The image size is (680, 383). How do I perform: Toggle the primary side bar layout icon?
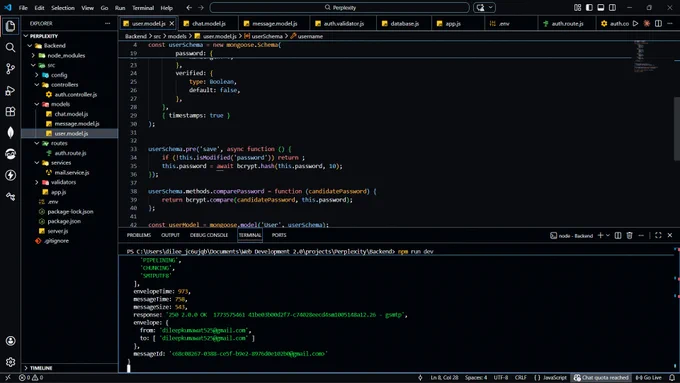point(589,8)
